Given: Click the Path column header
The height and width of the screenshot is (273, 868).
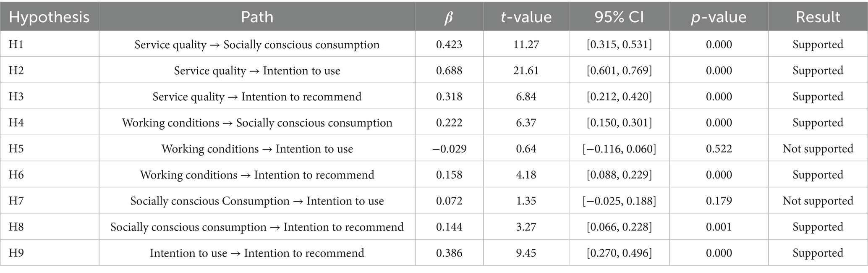Looking at the screenshot, I should click(x=257, y=17).
